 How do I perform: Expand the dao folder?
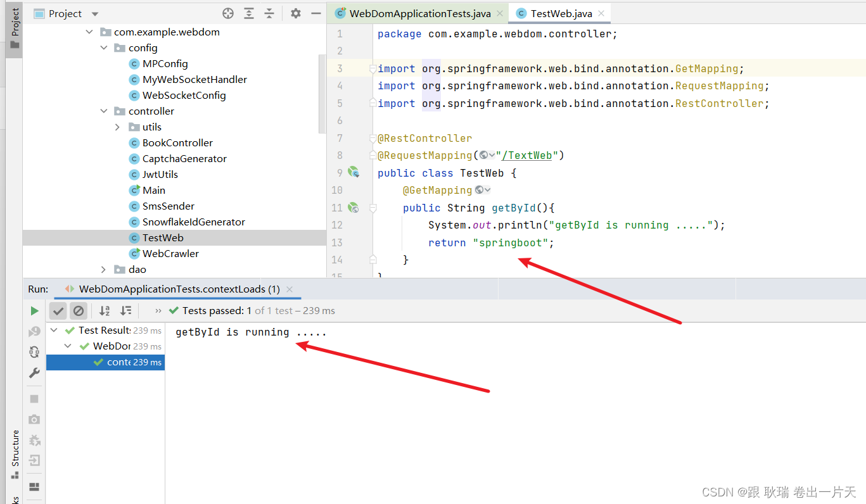pos(104,269)
